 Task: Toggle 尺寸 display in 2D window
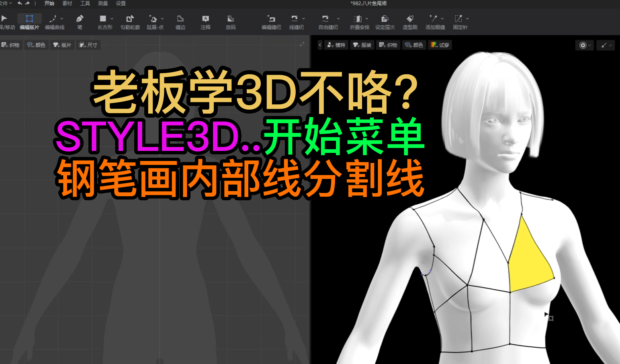tap(88, 45)
